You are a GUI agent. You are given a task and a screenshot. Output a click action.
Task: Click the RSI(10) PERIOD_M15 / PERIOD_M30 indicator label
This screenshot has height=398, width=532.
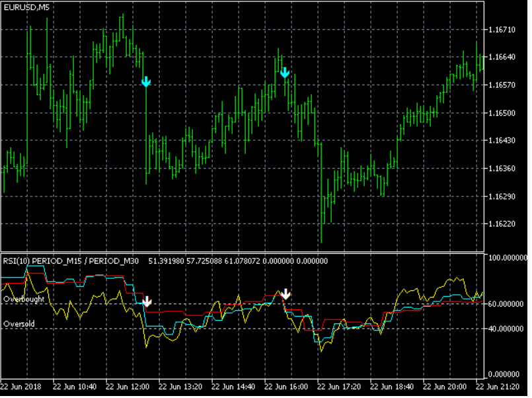[x=71, y=261]
